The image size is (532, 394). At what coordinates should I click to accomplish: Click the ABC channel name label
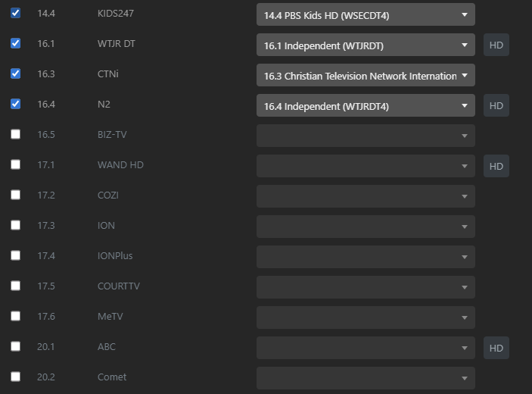click(x=107, y=347)
